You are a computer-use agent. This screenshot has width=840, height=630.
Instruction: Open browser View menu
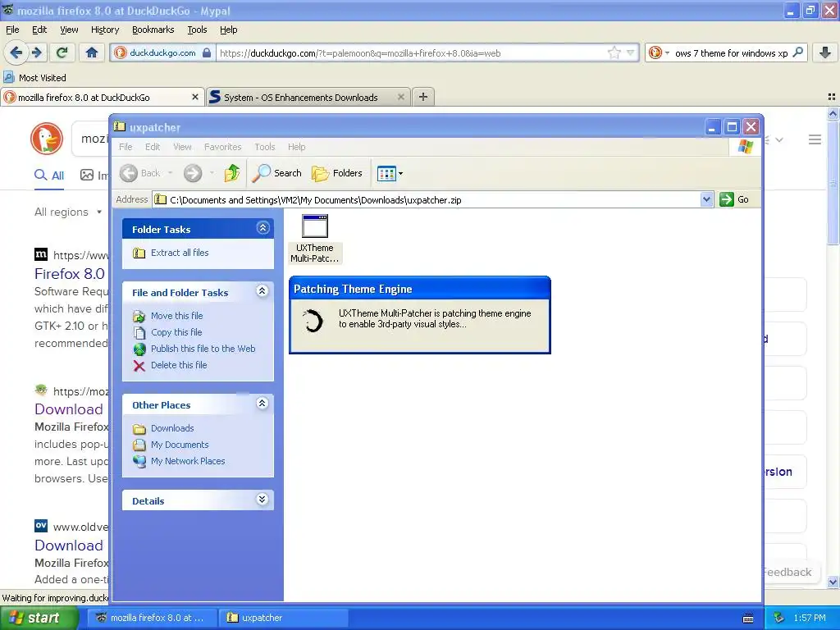point(69,30)
